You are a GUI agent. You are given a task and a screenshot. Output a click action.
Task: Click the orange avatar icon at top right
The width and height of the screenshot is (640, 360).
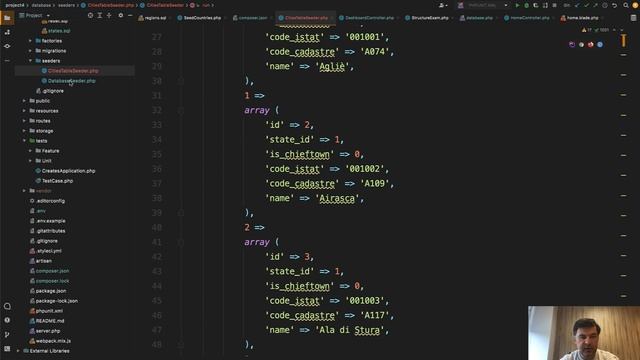coord(635,5)
